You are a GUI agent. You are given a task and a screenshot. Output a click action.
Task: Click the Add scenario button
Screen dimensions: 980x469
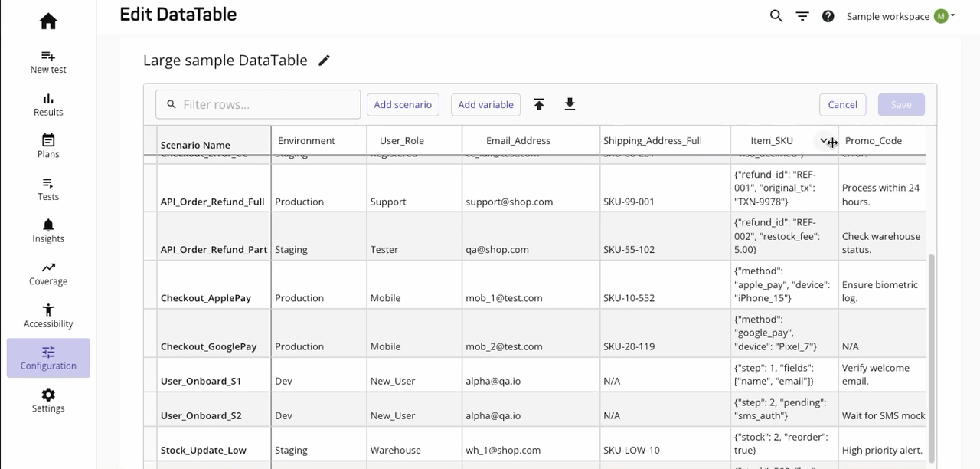pyautogui.click(x=403, y=104)
